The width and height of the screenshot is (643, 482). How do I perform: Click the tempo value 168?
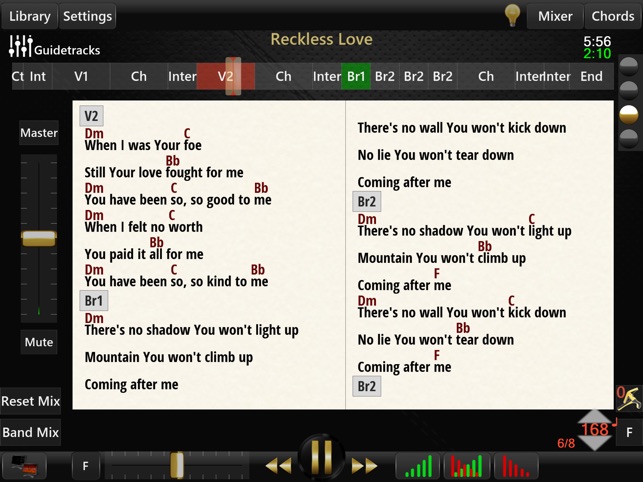[595, 429]
